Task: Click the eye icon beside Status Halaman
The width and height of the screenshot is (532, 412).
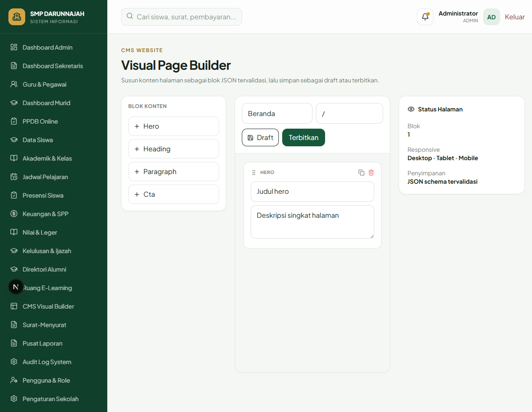Action: (411, 109)
